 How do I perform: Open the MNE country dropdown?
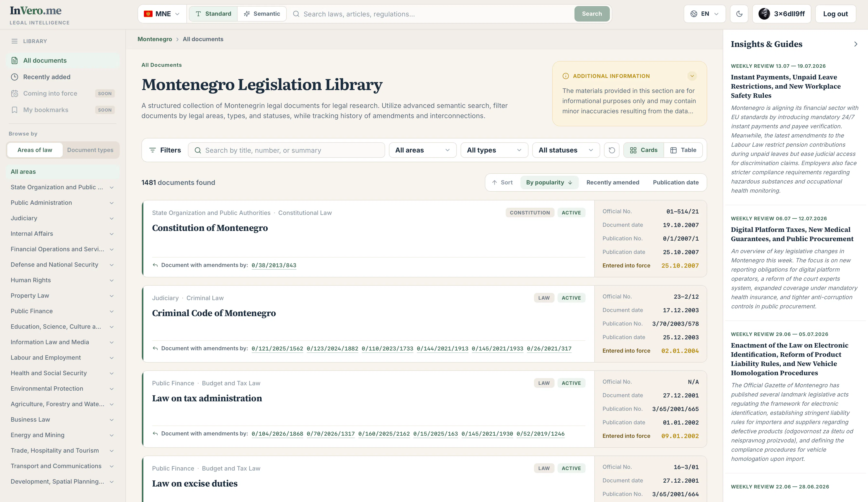coord(162,14)
